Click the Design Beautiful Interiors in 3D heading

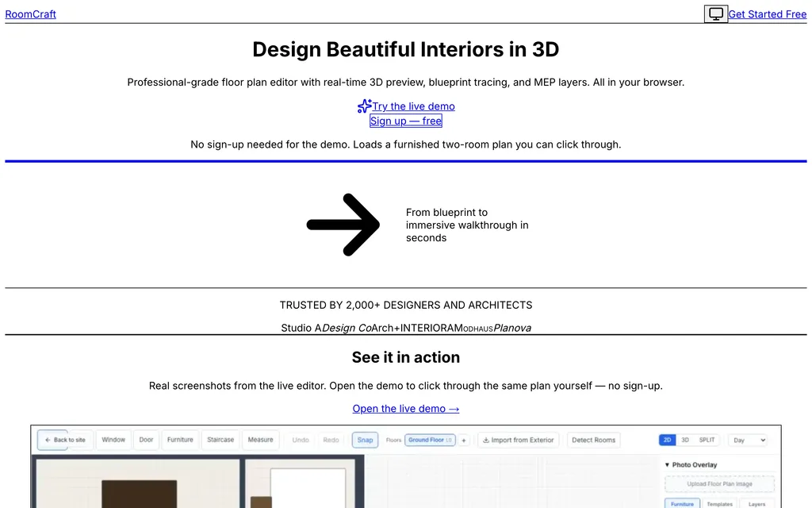click(x=406, y=49)
